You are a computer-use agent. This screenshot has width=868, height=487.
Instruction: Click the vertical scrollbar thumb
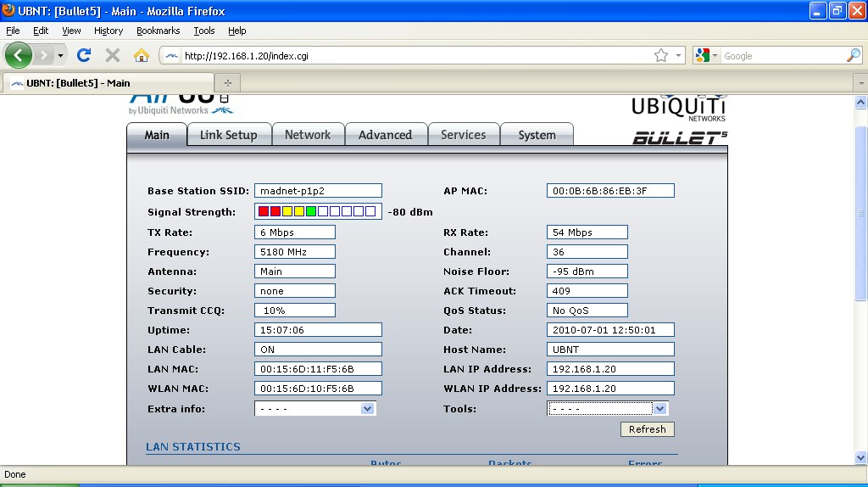pyautogui.click(x=860, y=213)
